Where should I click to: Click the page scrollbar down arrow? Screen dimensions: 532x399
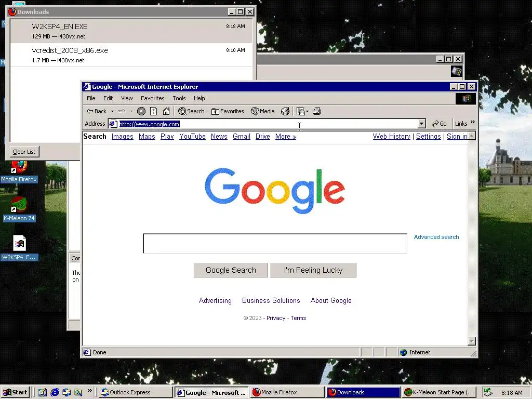pos(472,341)
